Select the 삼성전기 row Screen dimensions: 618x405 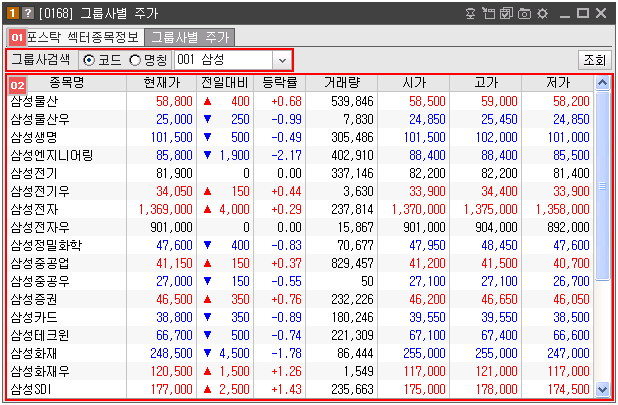[301, 173]
